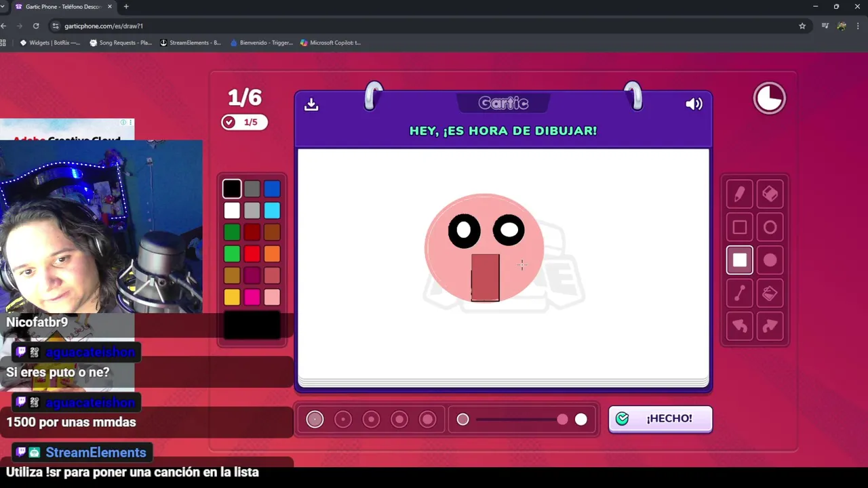
Task: Pick the white color swatch
Action: click(232, 210)
